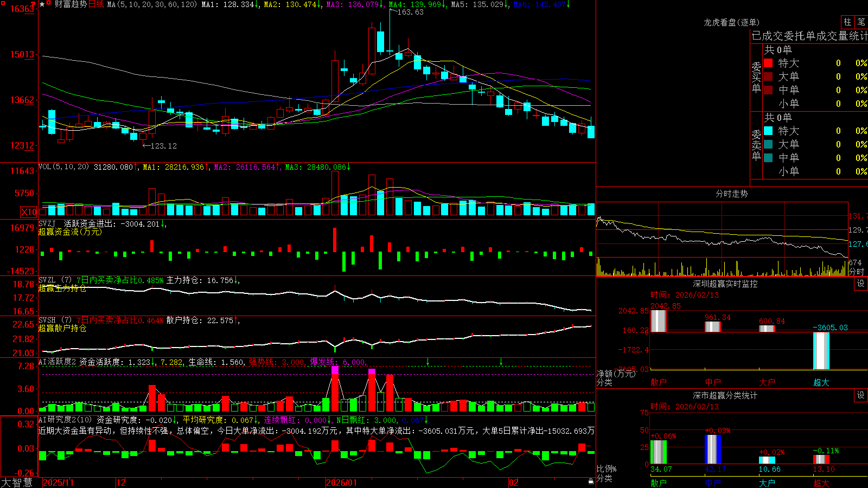The width and height of the screenshot is (868, 488).
Task: Click 大户 label in 分类统计 chart
Action: (767, 483)
